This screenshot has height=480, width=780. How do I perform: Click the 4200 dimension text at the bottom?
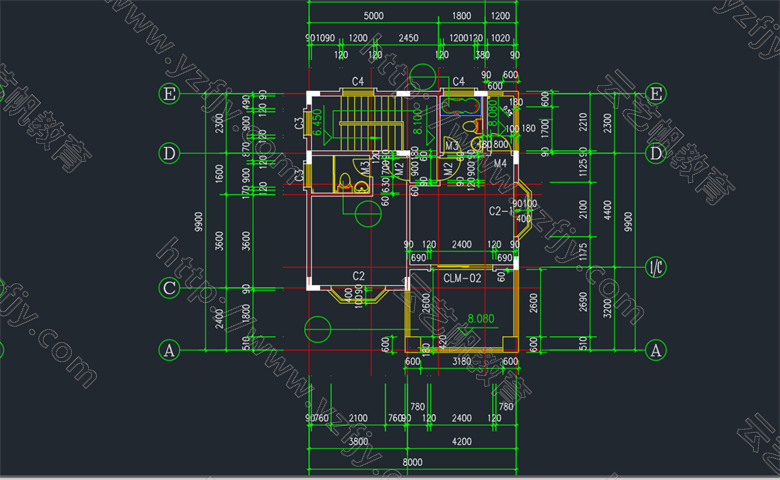click(461, 440)
